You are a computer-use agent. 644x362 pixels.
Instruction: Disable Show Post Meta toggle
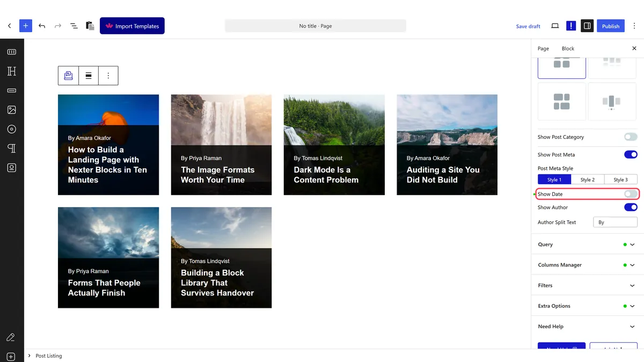pyautogui.click(x=631, y=154)
